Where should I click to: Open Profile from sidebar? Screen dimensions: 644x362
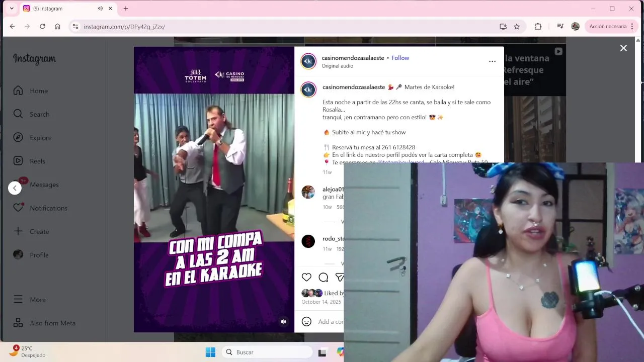click(31, 255)
